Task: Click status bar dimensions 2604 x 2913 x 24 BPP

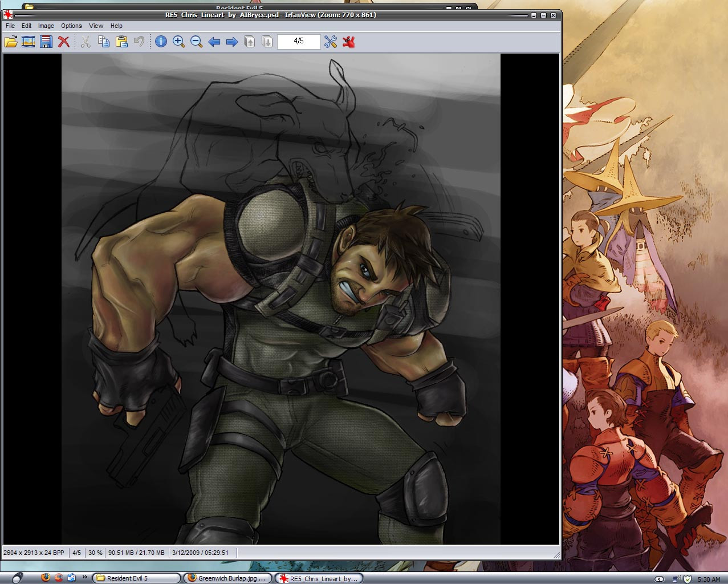Action: pyautogui.click(x=34, y=553)
